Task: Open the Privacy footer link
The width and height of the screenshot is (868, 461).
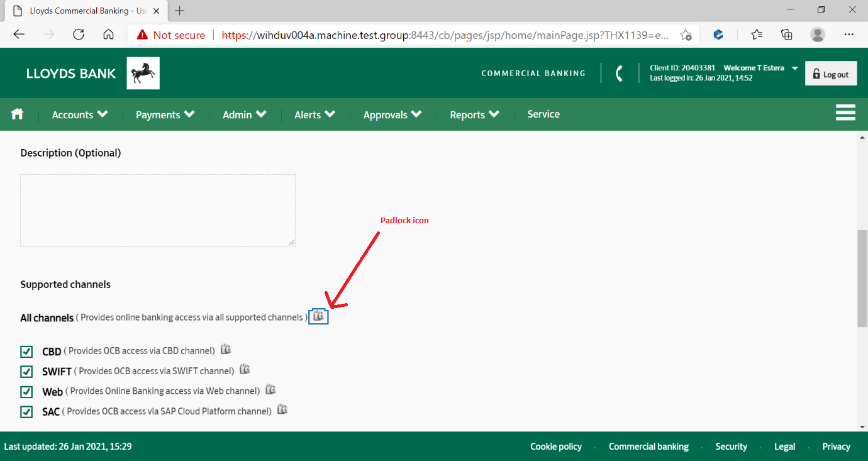Action: tap(836, 446)
